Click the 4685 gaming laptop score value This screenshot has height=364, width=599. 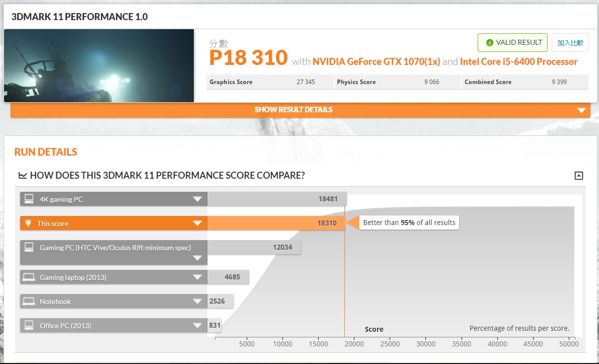[x=232, y=277]
